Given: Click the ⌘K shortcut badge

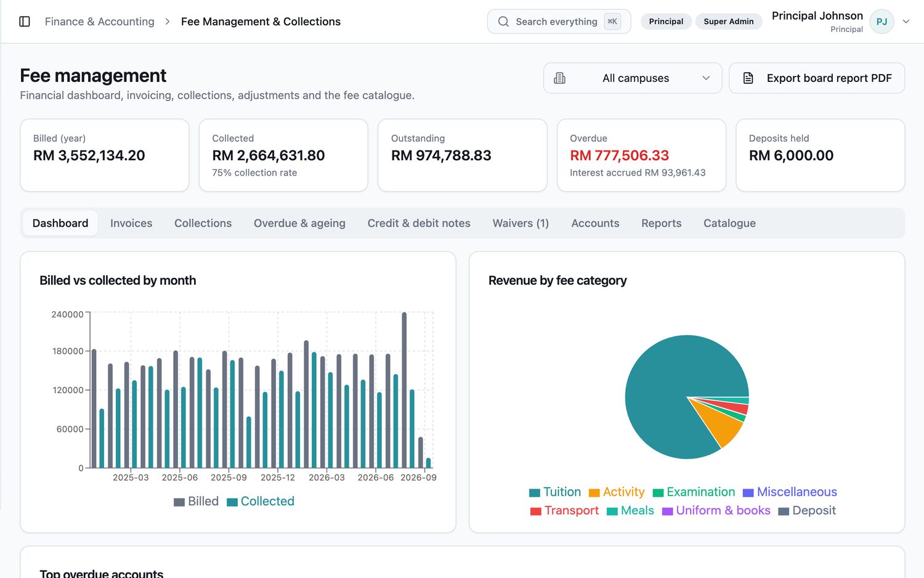Looking at the screenshot, I should tap(612, 22).
